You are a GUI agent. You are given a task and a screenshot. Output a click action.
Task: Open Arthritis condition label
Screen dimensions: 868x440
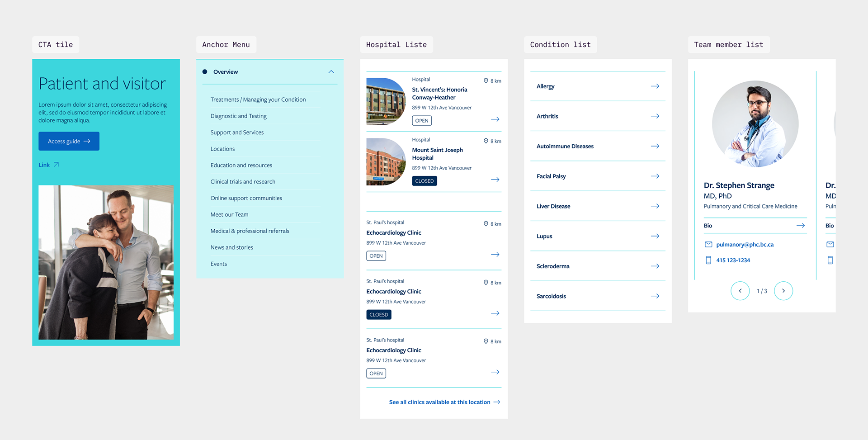pos(547,116)
